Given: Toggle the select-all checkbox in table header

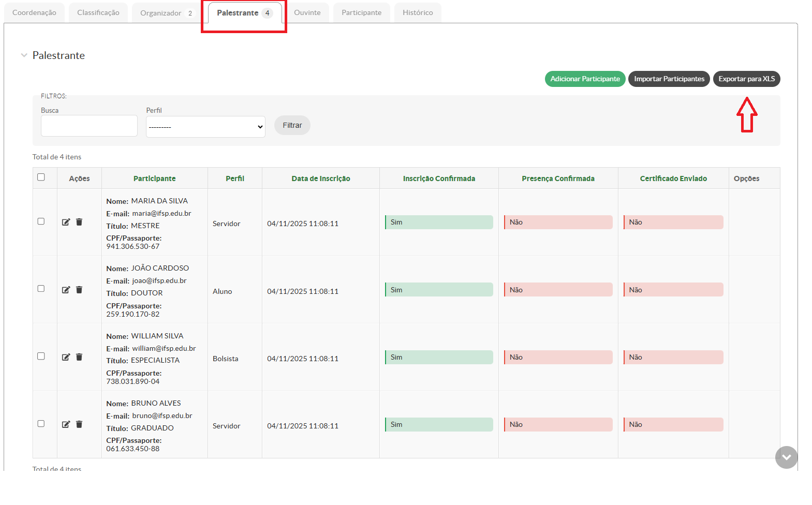Looking at the screenshot, I should pyautogui.click(x=41, y=177).
